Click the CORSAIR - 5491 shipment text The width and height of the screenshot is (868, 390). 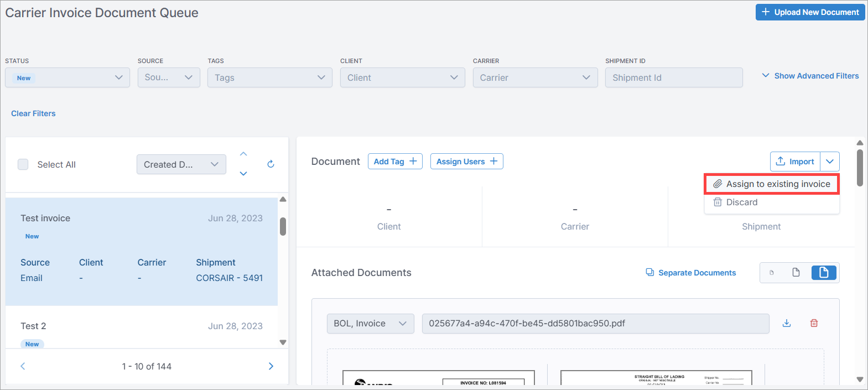point(229,278)
